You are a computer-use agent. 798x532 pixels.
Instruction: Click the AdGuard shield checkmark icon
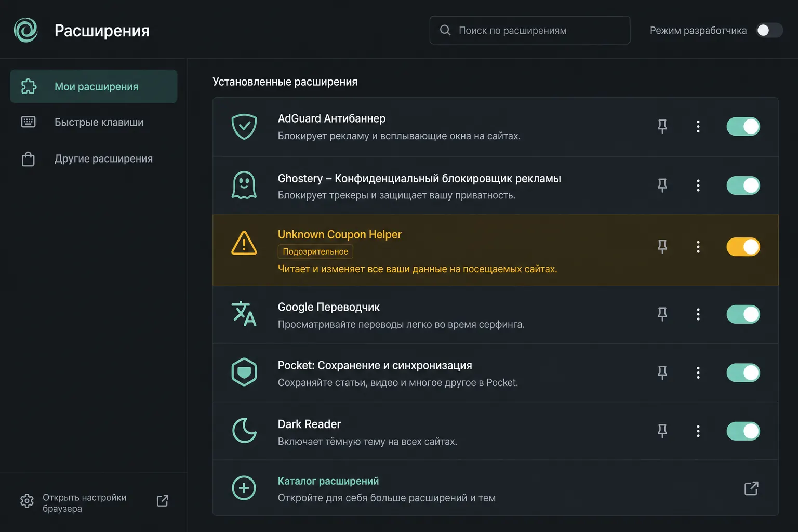coord(244,127)
